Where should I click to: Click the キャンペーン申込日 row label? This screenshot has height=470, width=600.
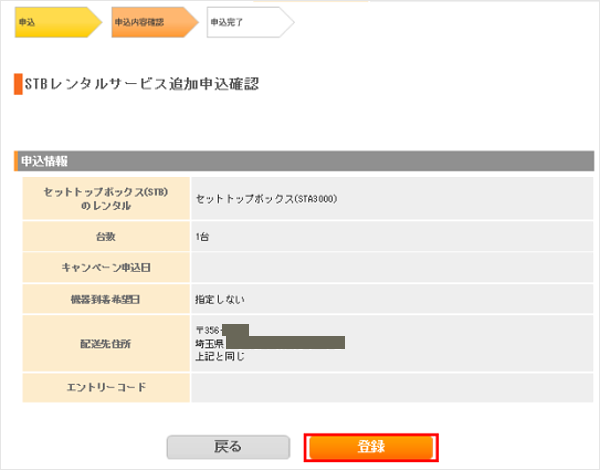pos(104,267)
